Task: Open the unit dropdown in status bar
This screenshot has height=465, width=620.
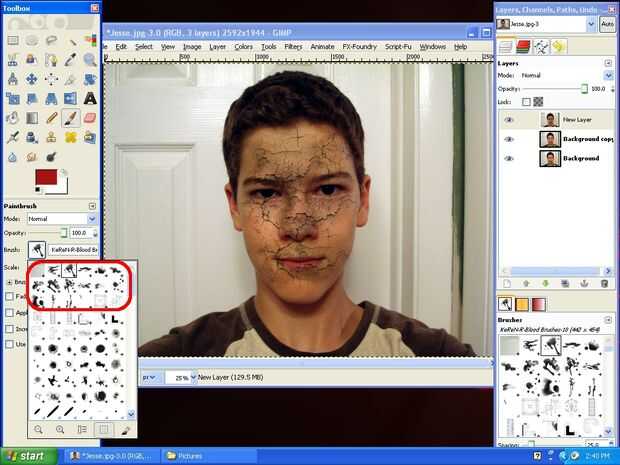Action: click(149, 378)
